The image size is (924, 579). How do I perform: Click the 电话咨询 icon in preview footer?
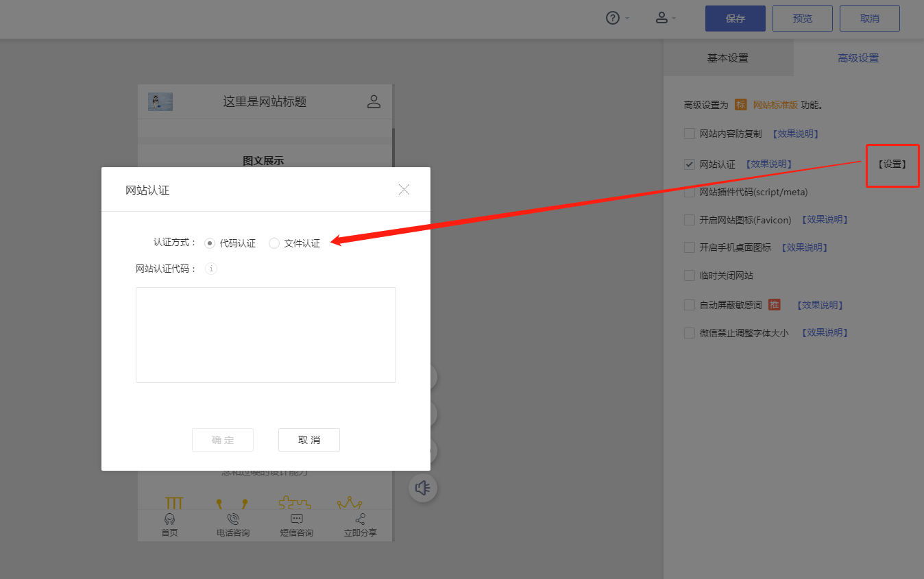[233, 519]
